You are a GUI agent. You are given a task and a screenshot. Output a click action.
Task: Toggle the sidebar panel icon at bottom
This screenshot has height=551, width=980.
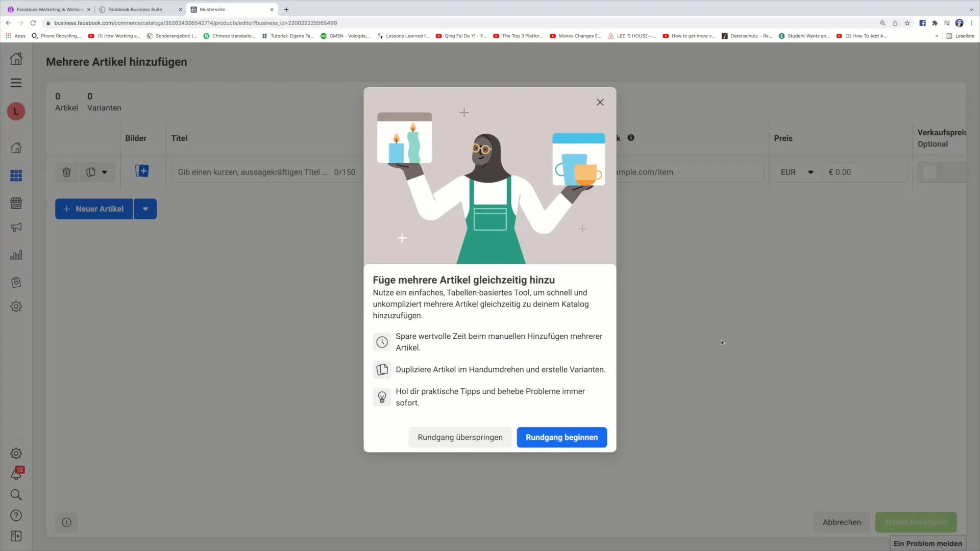[16, 536]
